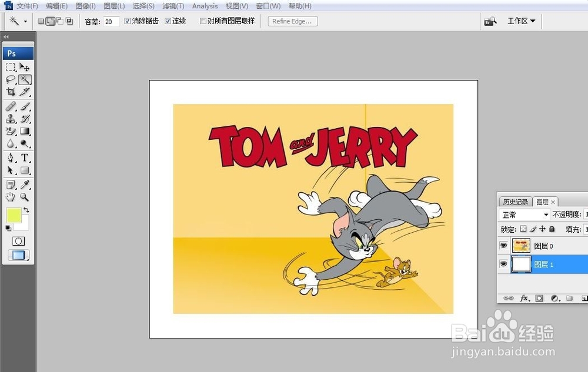Viewport: 588px width, 372px height.
Task: Open the 编辑(E) menu
Action: point(56,6)
